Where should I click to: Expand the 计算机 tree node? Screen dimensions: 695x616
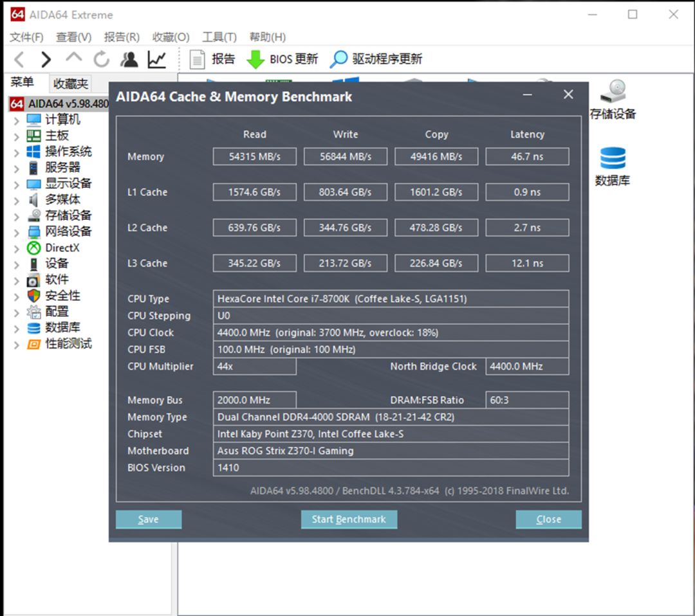[16, 120]
